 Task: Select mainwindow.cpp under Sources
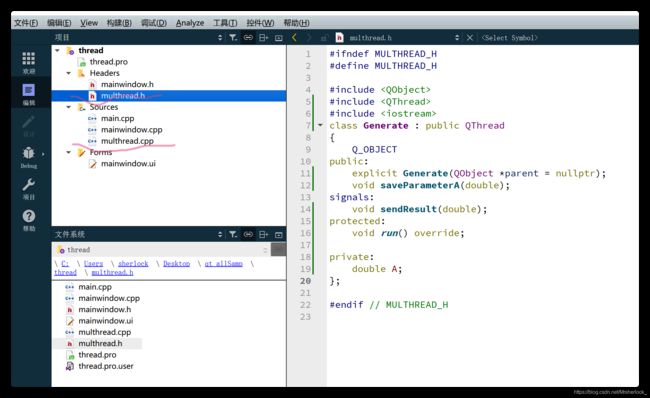click(131, 130)
